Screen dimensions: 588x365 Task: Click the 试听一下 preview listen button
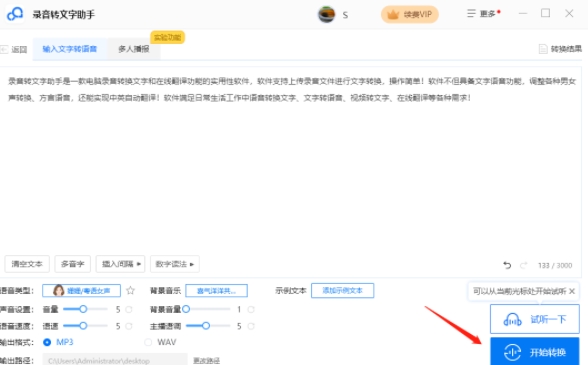[x=535, y=319]
